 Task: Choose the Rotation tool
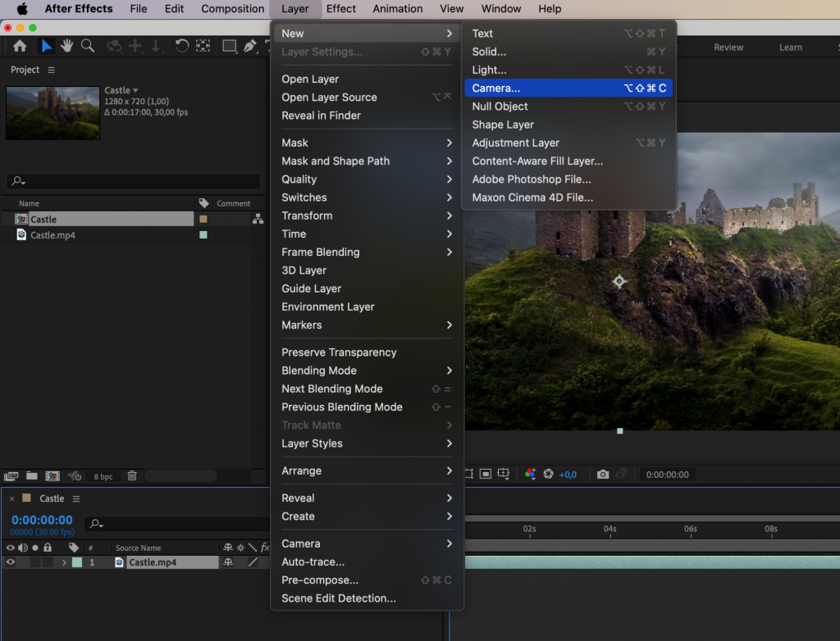tap(182, 47)
